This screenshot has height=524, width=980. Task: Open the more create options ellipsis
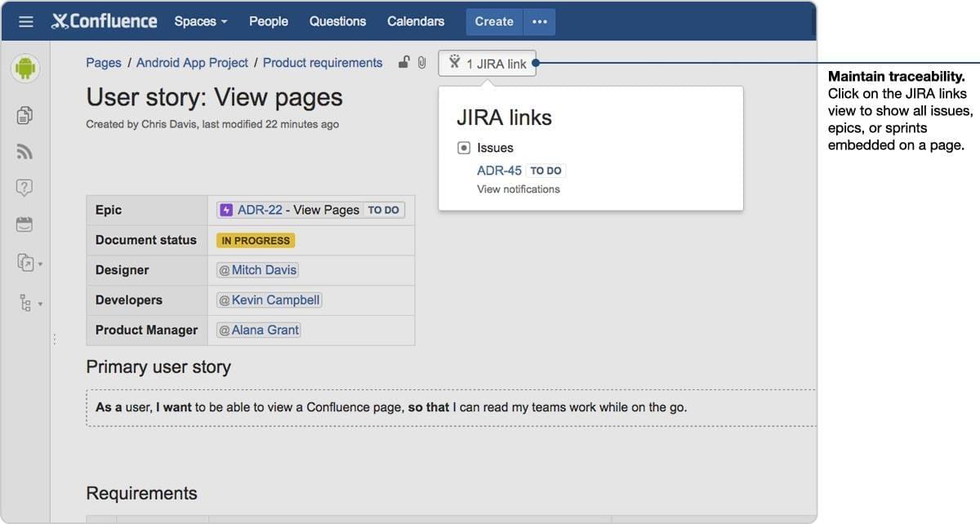[x=539, y=22]
